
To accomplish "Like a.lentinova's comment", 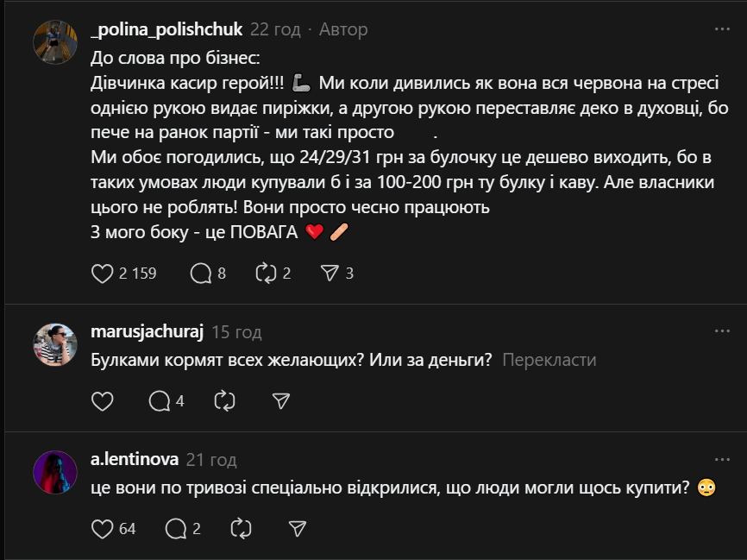I will [103, 528].
